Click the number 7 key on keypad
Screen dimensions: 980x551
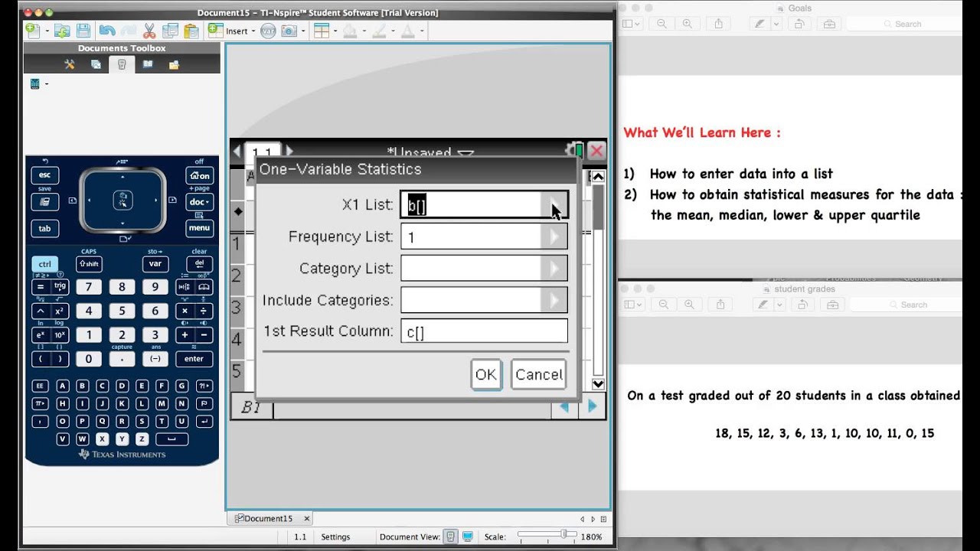coord(89,287)
